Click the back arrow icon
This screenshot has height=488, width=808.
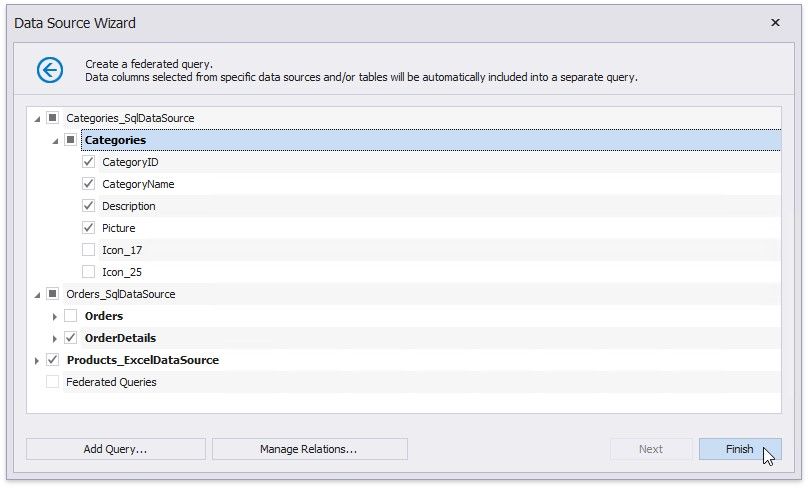[x=50, y=69]
